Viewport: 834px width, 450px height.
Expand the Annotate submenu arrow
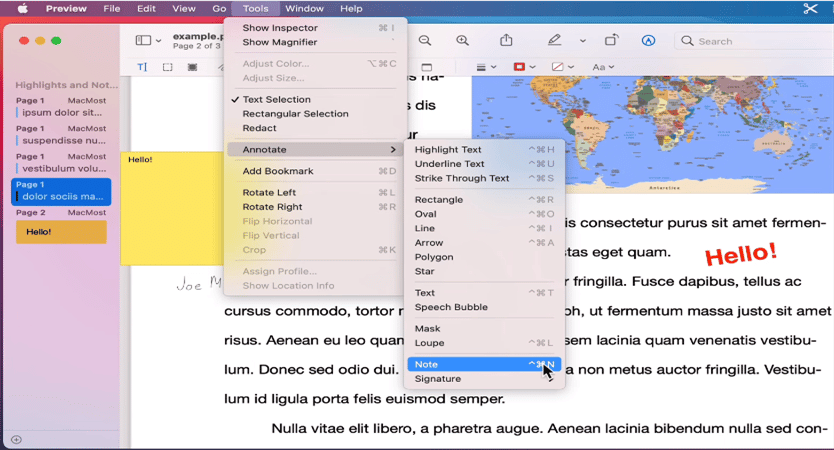[x=393, y=149]
